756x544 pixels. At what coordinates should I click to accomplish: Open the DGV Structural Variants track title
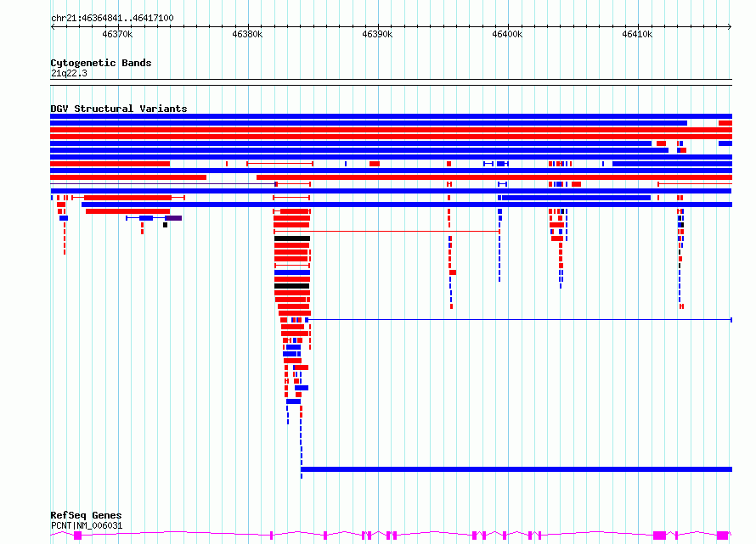[119, 109]
